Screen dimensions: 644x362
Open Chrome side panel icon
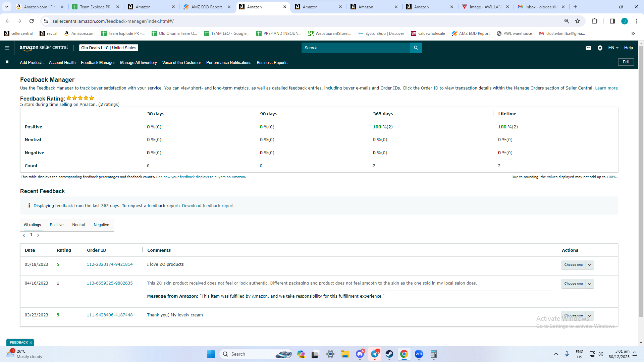point(612,21)
